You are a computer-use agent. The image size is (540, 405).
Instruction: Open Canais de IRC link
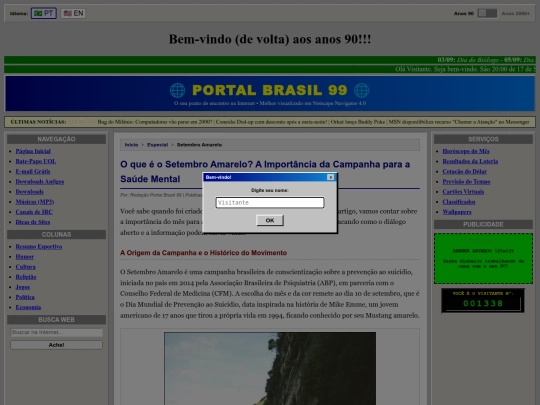[x=34, y=212]
